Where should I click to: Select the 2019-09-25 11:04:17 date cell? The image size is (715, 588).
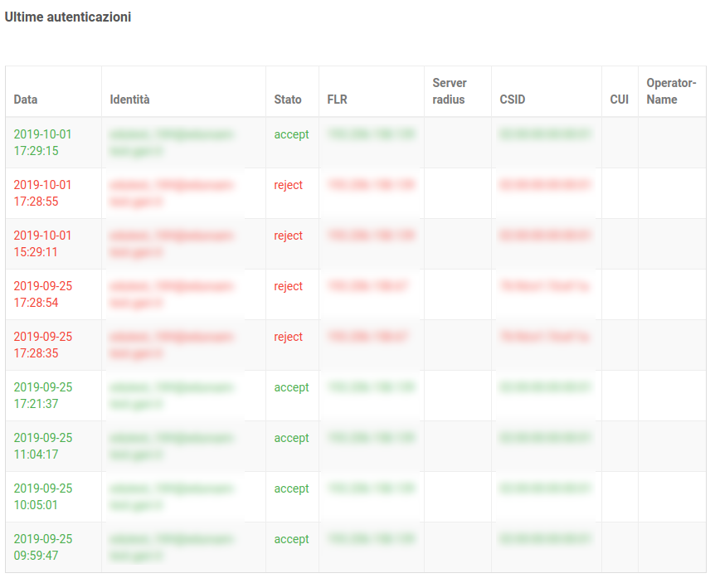[x=43, y=446]
